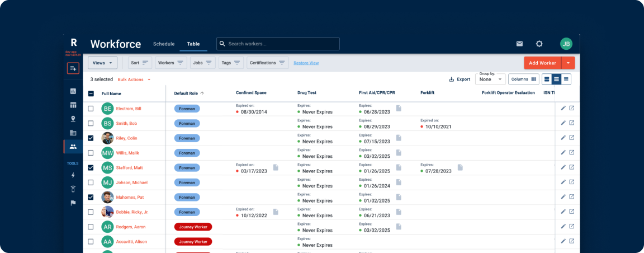Open the bar chart dashboard icon in the sidebar
The image size is (644, 253).
pos(73,91)
